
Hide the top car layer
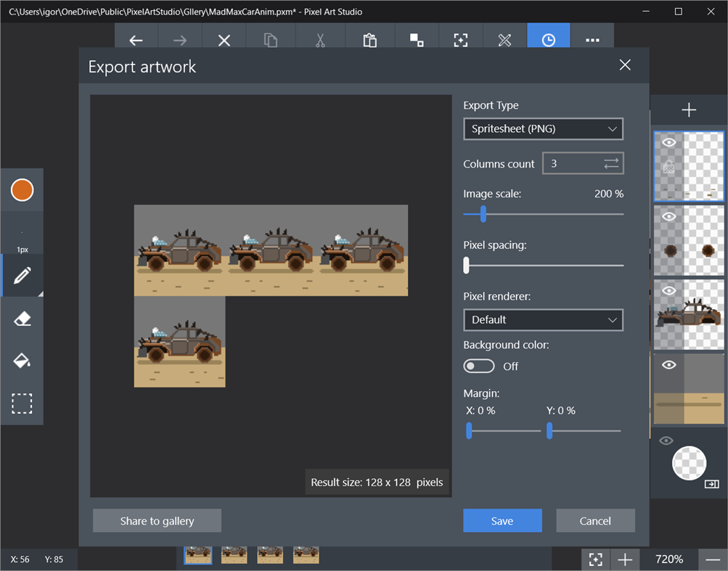(x=668, y=141)
